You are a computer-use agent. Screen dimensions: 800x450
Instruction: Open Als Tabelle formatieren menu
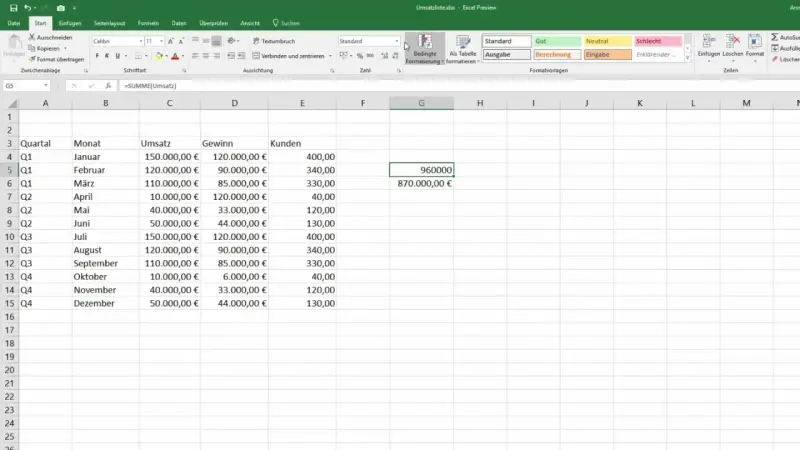(463, 49)
